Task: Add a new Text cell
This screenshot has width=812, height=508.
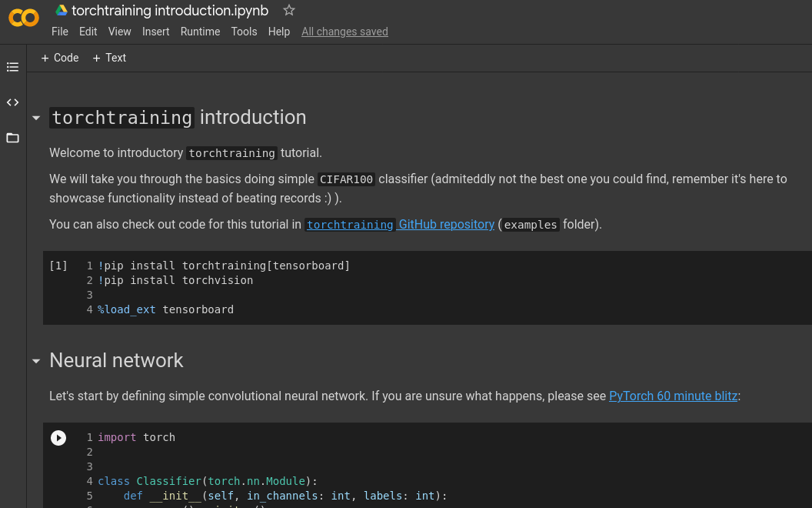Action: pyautogui.click(x=109, y=58)
